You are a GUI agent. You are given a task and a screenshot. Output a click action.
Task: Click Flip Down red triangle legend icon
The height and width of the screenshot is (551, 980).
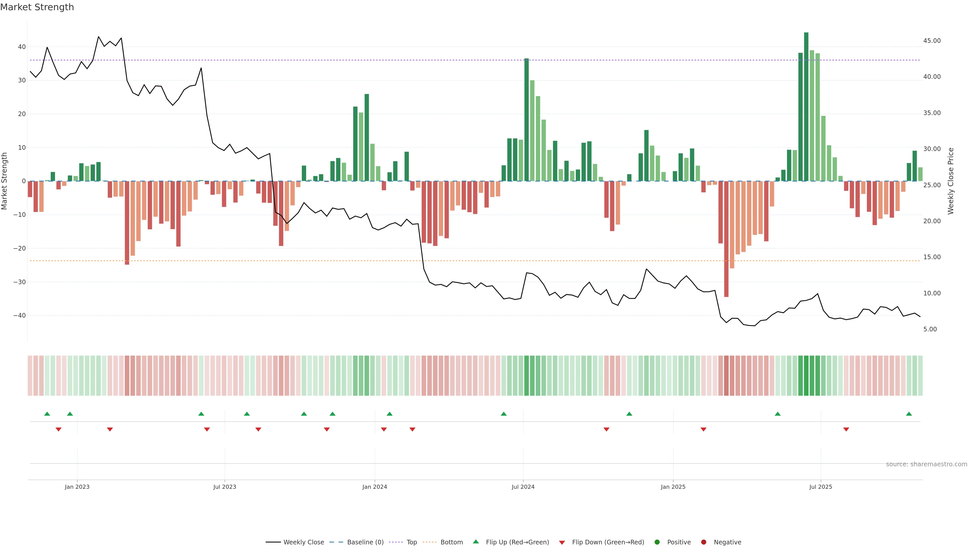click(562, 542)
